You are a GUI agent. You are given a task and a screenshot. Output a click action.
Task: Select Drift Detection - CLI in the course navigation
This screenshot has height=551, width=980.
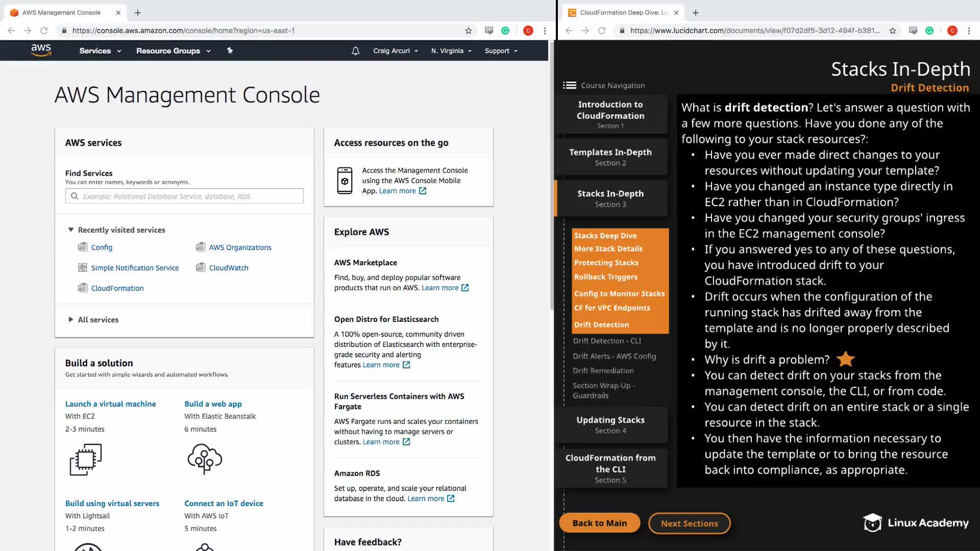tap(606, 341)
